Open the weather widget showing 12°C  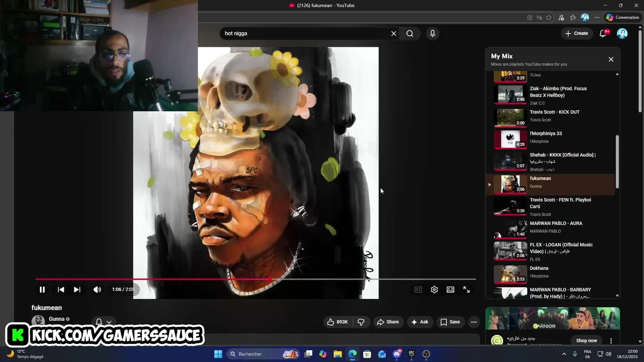click(25, 354)
